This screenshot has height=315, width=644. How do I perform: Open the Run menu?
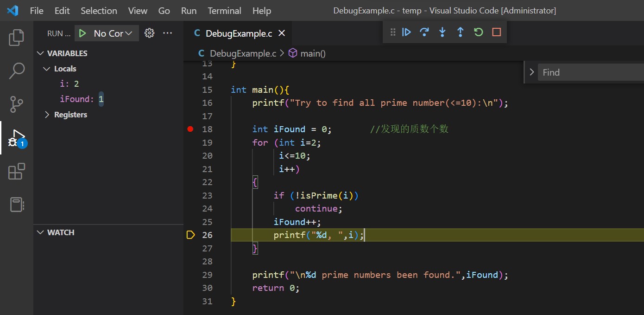pos(189,11)
